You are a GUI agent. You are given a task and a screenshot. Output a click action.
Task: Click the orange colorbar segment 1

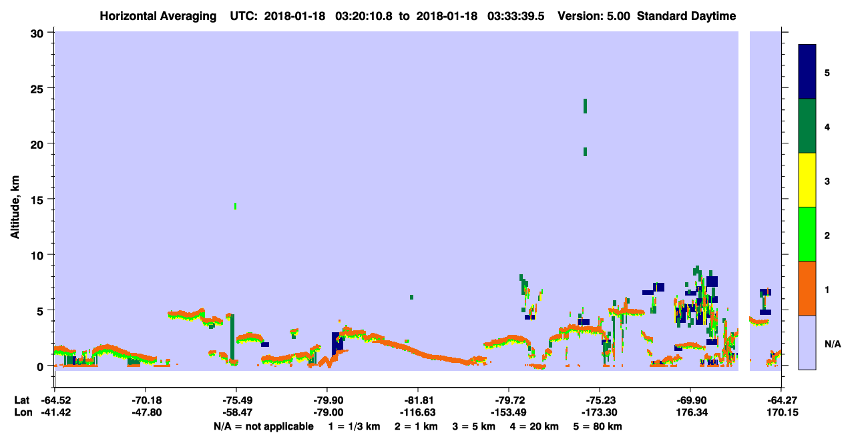[807, 288]
